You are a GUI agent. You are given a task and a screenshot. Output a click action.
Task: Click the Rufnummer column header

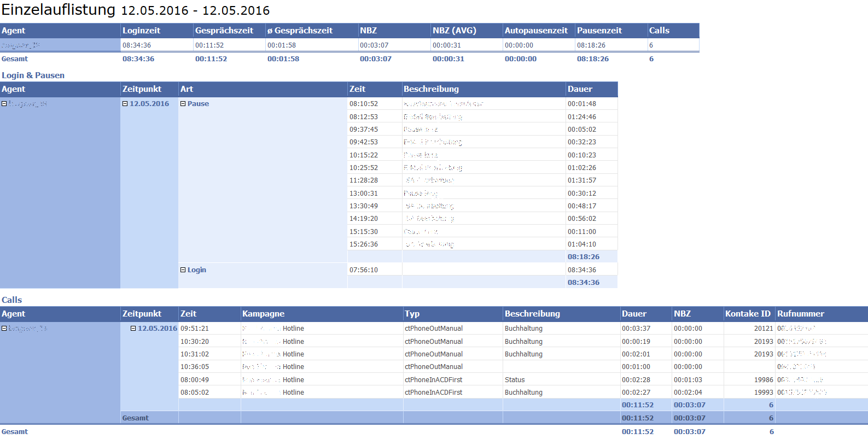[801, 314]
